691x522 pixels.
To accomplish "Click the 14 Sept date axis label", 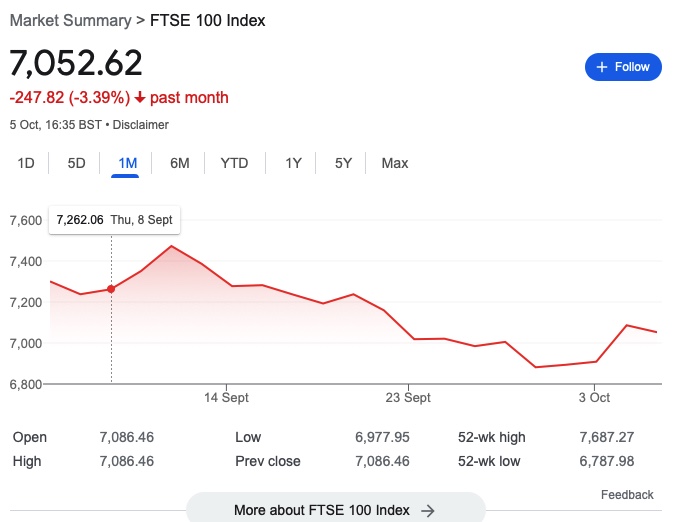I will (227, 397).
